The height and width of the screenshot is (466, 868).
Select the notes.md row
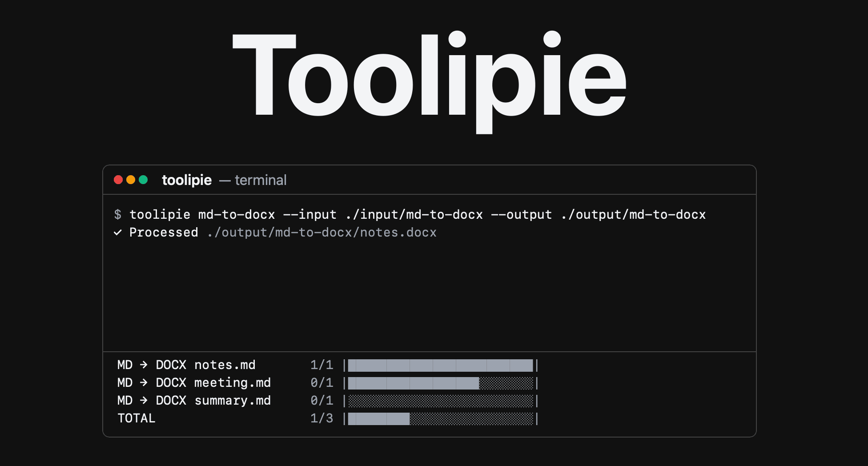tap(225, 365)
